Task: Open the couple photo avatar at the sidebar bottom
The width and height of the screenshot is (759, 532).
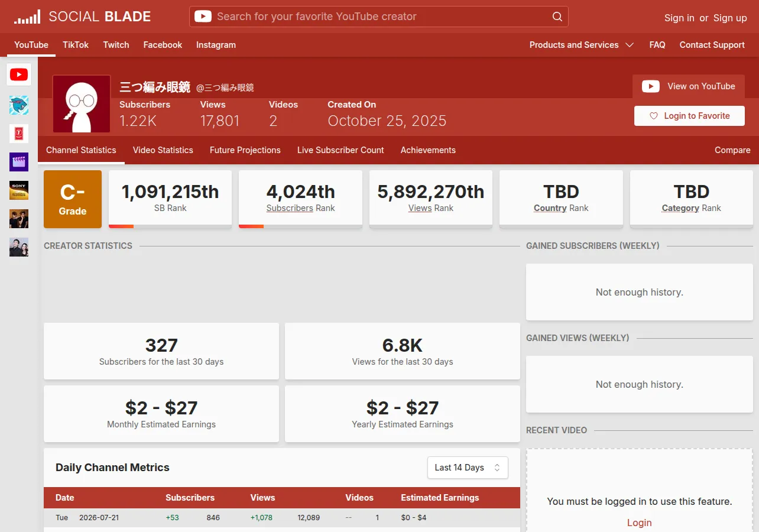Action: pos(19,247)
